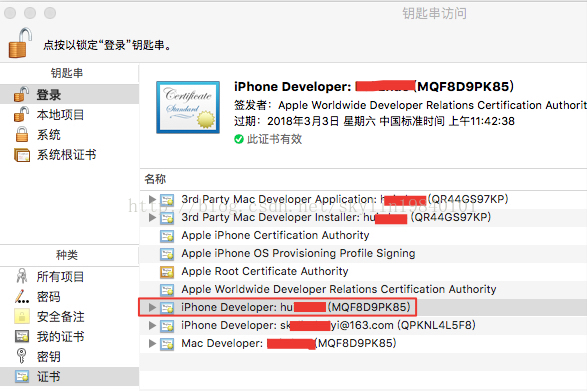The width and height of the screenshot is (587, 391).
Task: Expand 3rd Party Mac Developer Installer certificate
Action: pyautogui.click(x=152, y=217)
